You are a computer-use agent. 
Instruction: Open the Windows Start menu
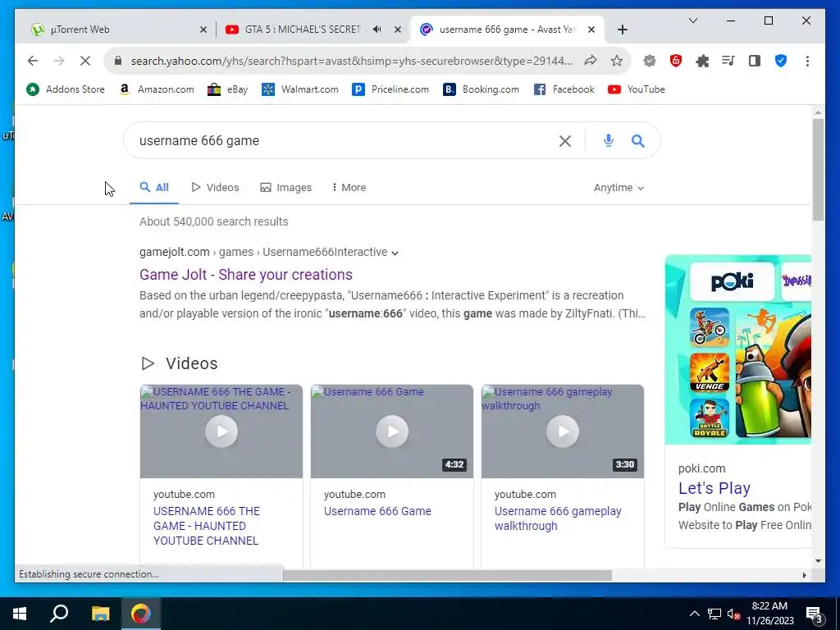20,614
